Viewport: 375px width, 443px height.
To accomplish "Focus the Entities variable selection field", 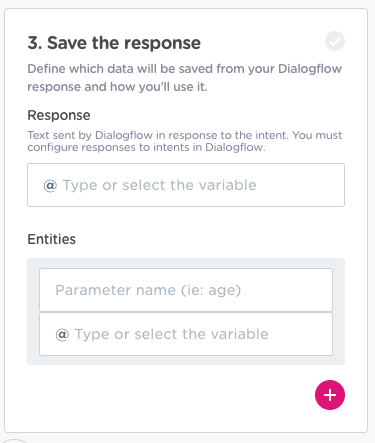I will [186, 334].
